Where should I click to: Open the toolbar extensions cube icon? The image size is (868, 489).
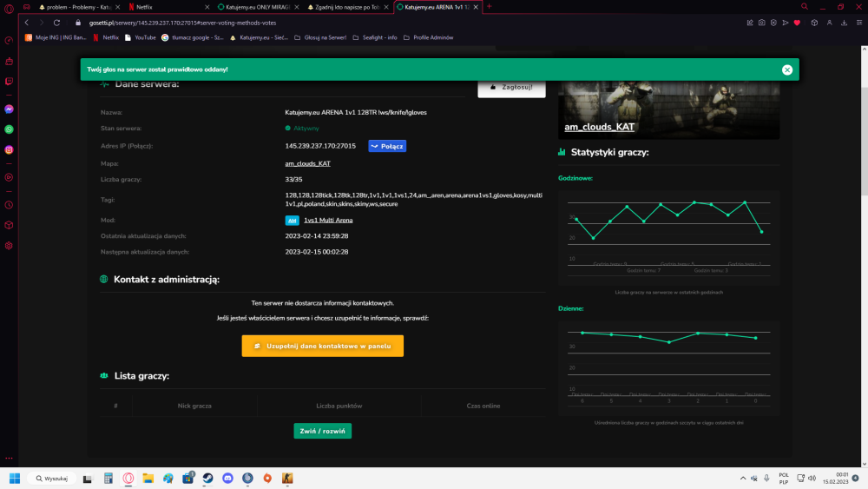814,23
